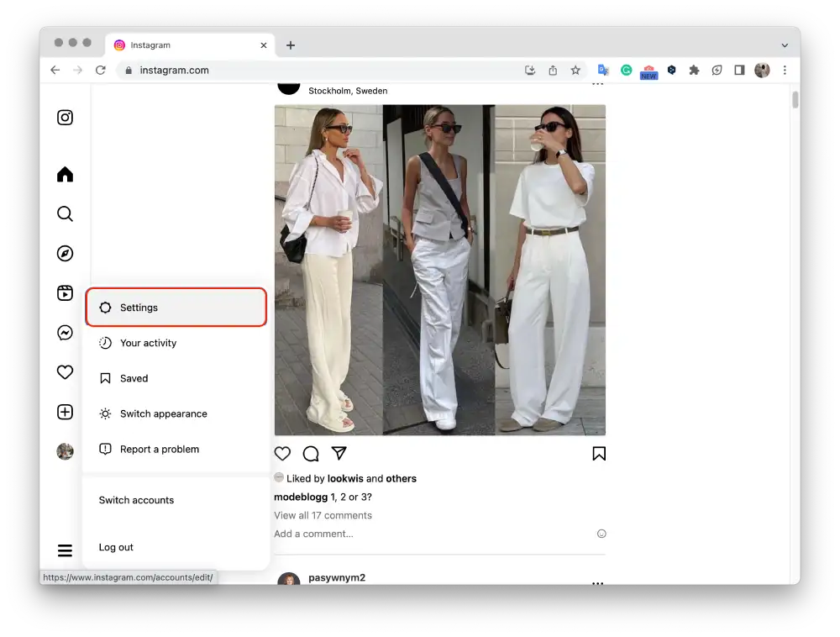Screen dimensions: 840x637
Task: Open Messenger direct messages icon
Action: 65,333
